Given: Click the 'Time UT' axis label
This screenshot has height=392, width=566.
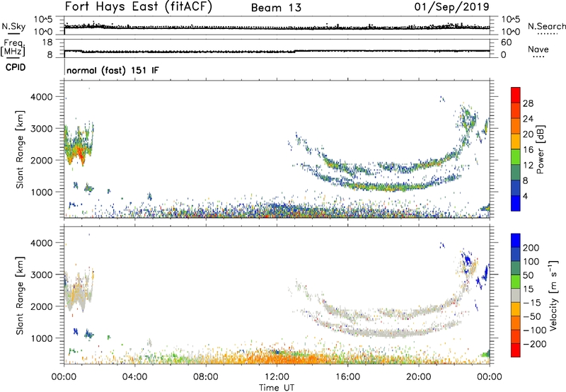Looking at the screenshot, I should coord(277,388).
